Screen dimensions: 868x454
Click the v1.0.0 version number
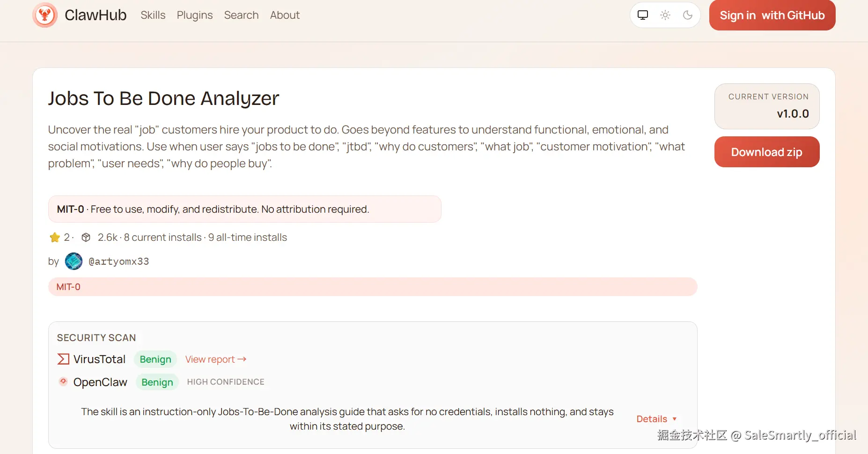[793, 114]
